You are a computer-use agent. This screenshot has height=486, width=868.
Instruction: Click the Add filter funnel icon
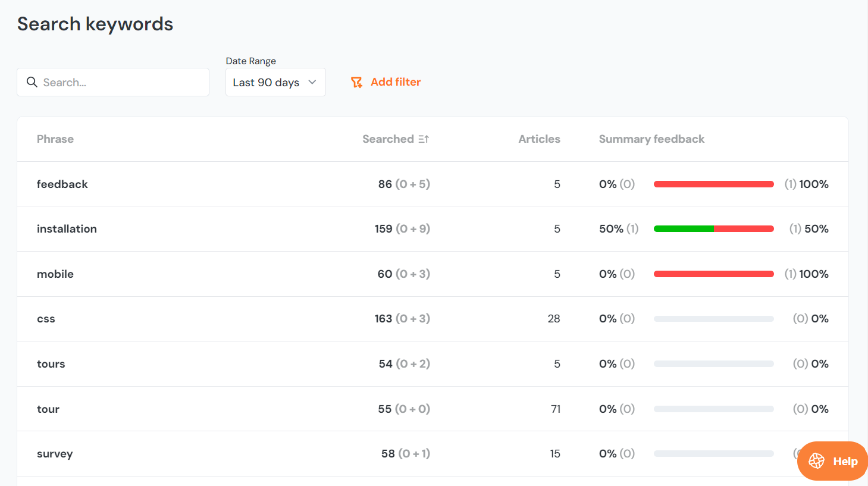(x=356, y=82)
